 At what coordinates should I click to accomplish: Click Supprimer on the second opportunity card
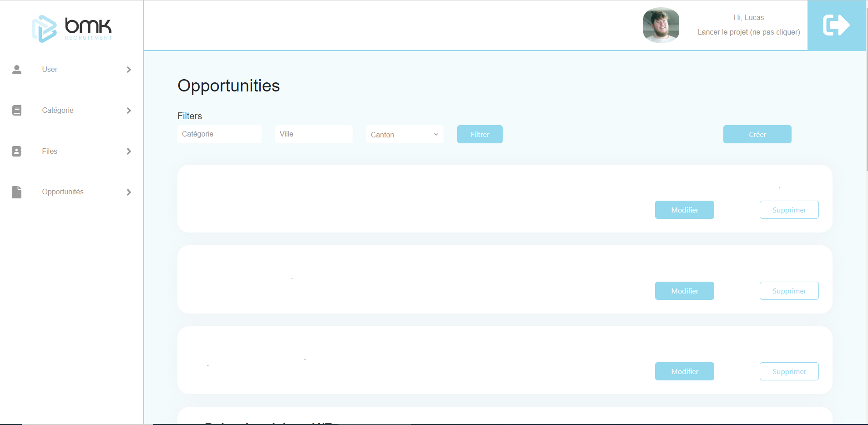click(789, 291)
